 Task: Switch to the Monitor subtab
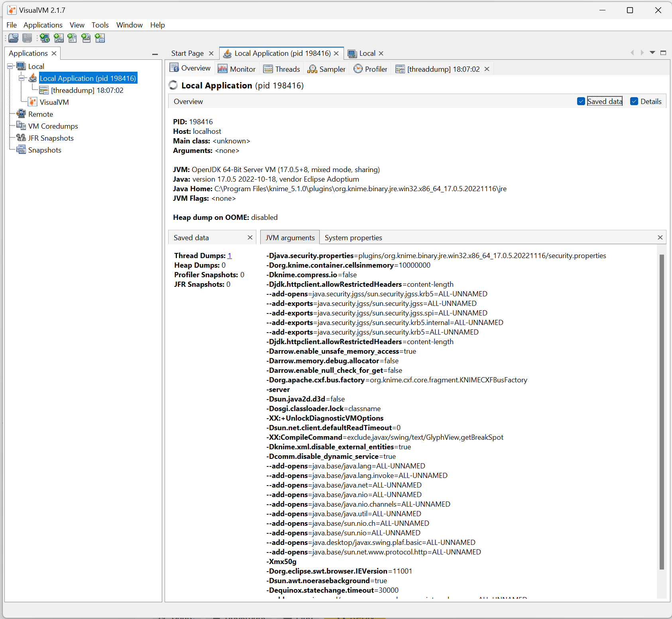click(237, 69)
